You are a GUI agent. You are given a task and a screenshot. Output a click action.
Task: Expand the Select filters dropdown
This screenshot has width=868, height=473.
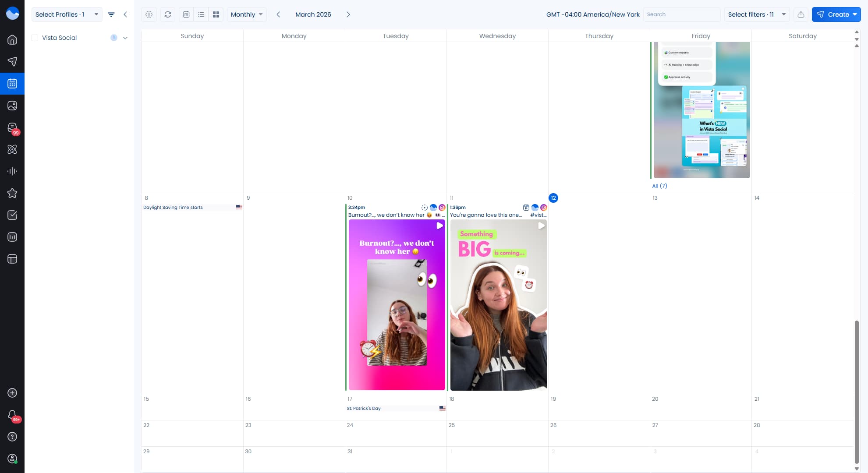point(757,14)
